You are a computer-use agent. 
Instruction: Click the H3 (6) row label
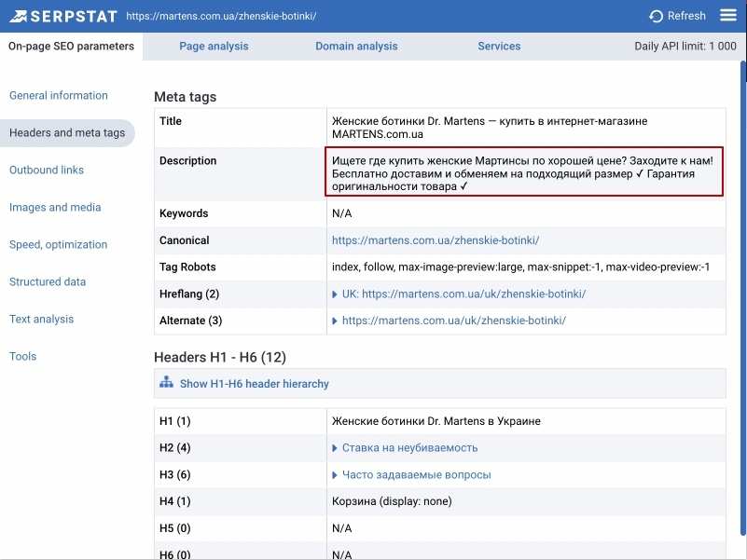click(174, 475)
